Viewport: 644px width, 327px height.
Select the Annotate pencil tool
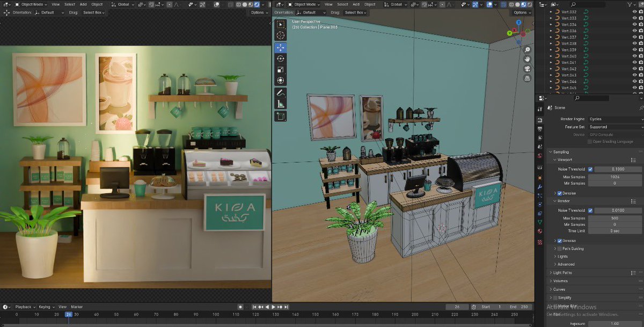tap(281, 93)
